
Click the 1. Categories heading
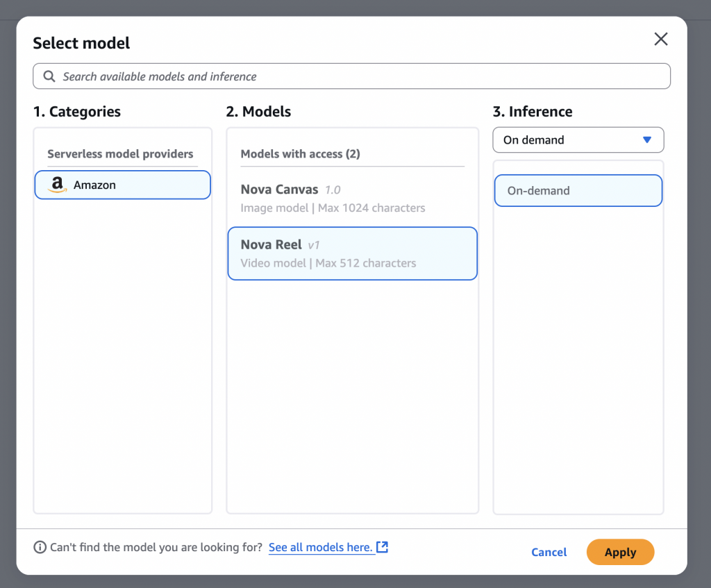[x=76, y=112]
